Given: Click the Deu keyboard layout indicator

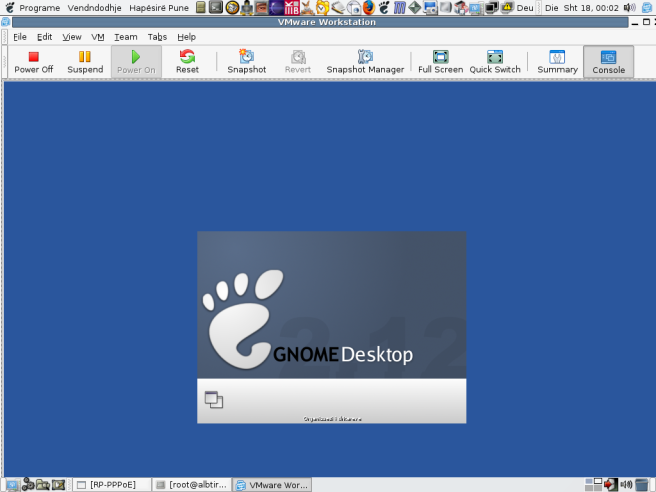Looking at the screenshot, I should [x=525, y=8].
